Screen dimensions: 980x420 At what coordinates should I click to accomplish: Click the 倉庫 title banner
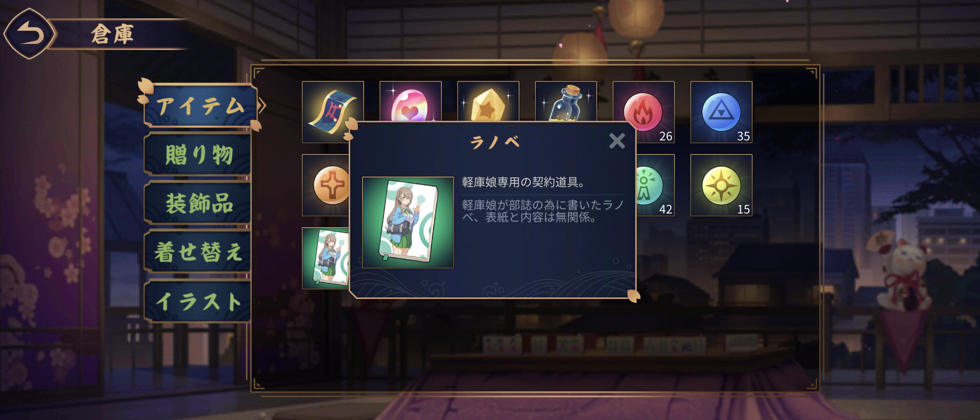tap(112, 34)
